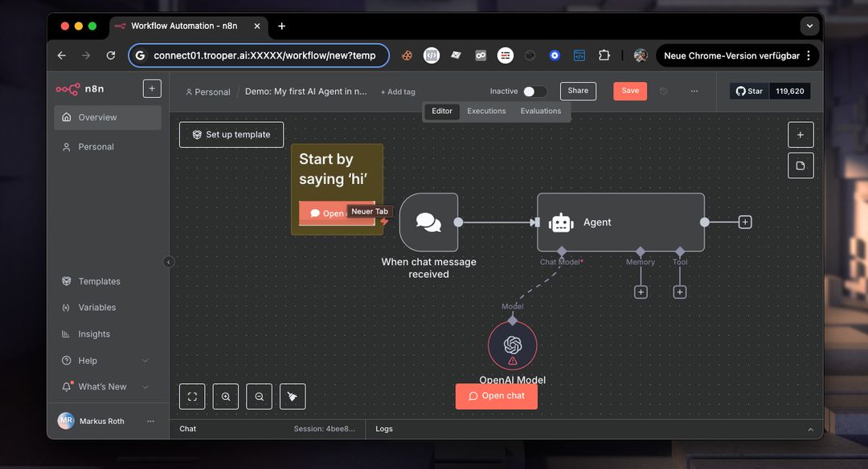Viewport: 868px width, 469px height.
Task: Click the Personal breadcrumb link
Action: pyautogui.click(x=208, y=92)
